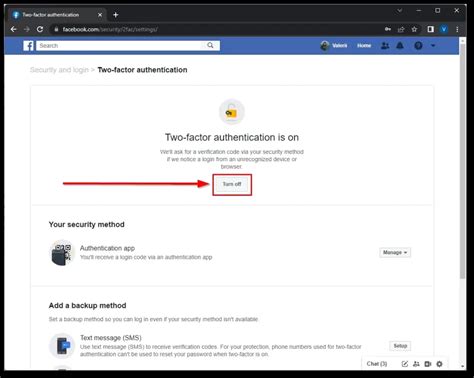Open the Manage dropdown for Authentication app

coord(395,253)
